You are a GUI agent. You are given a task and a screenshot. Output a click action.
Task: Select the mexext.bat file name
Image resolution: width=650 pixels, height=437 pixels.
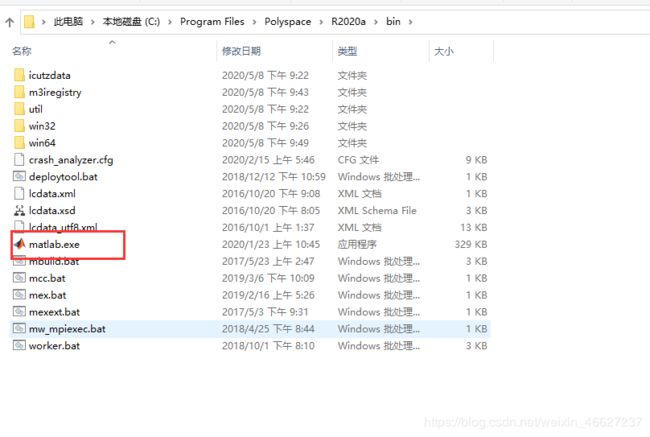click(54, 312)
